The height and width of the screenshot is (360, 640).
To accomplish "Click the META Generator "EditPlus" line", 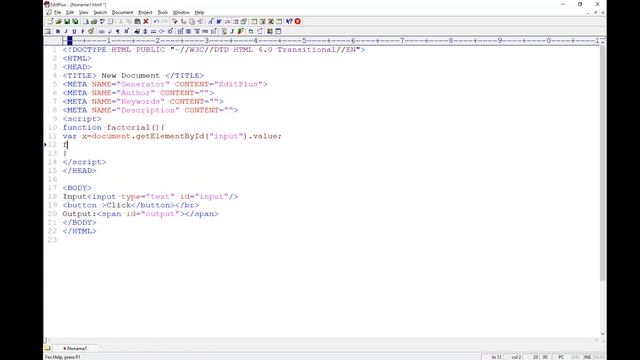I will pos(165,84).
